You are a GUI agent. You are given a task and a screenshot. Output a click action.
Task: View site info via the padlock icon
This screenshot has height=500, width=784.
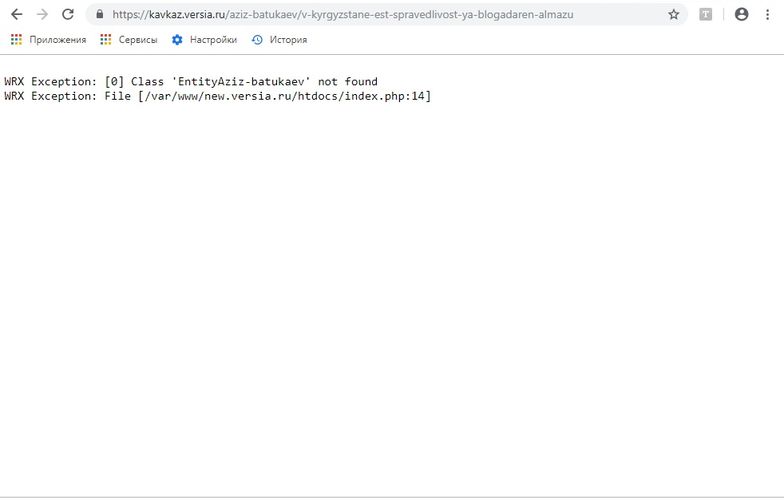100,15
